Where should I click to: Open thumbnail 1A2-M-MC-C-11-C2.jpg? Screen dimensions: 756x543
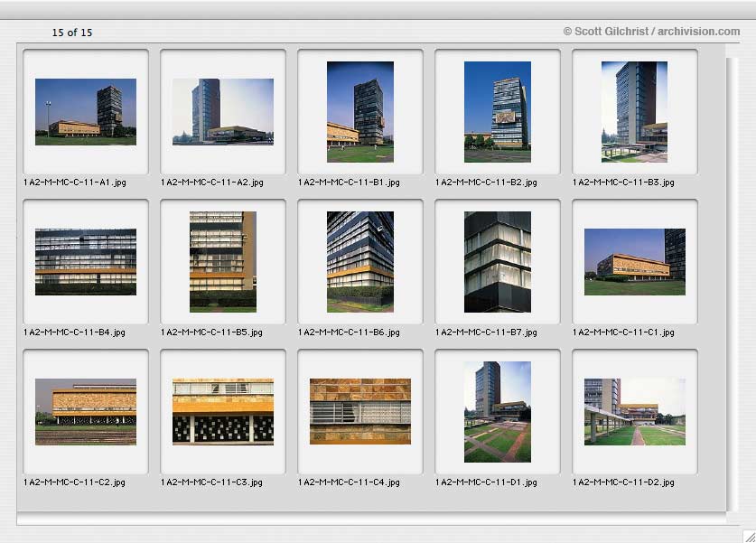tap(86, 412)
